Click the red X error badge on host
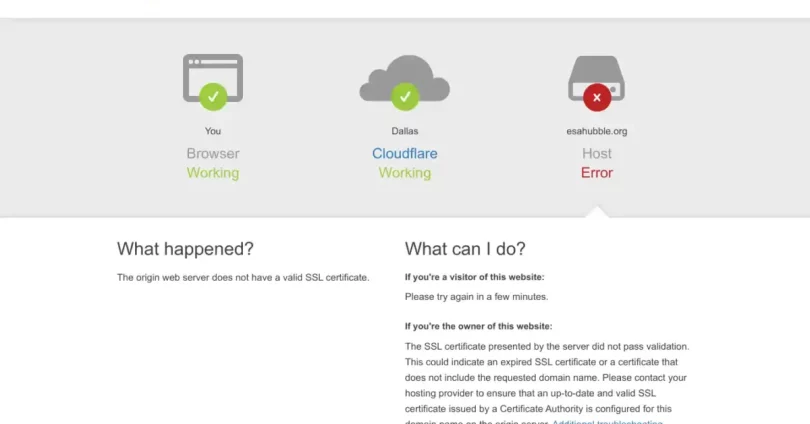Screen dimensions: 810x424 pyautogui.click(x=597, y=97)
